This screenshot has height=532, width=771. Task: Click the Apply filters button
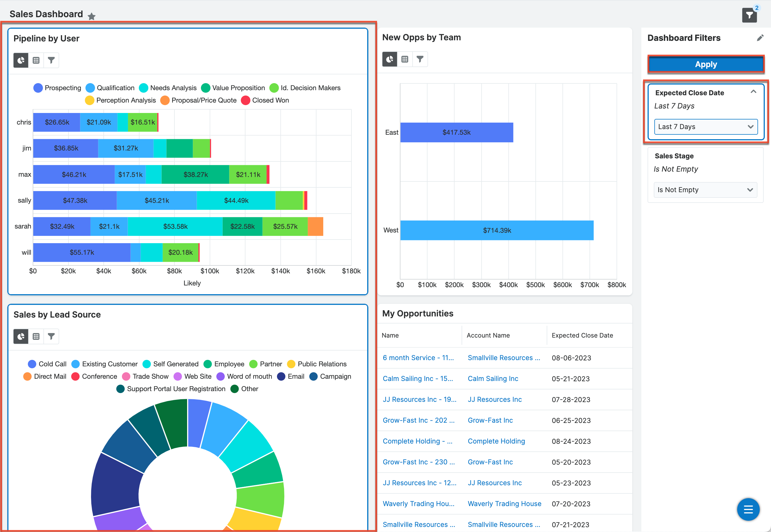point(705,64)
